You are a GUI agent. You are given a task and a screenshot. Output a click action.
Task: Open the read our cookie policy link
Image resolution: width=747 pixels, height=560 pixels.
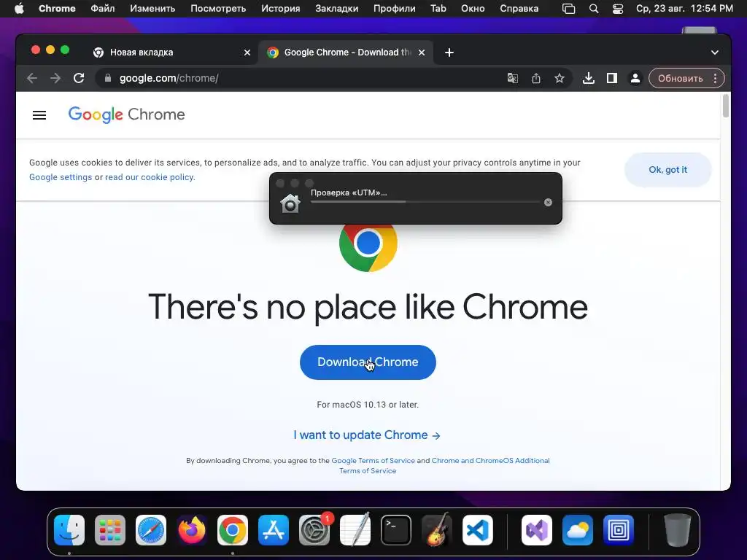point(150,177)
